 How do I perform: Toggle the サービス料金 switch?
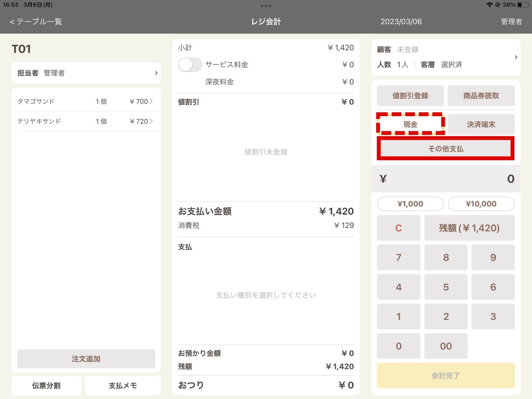pos(190,65)
